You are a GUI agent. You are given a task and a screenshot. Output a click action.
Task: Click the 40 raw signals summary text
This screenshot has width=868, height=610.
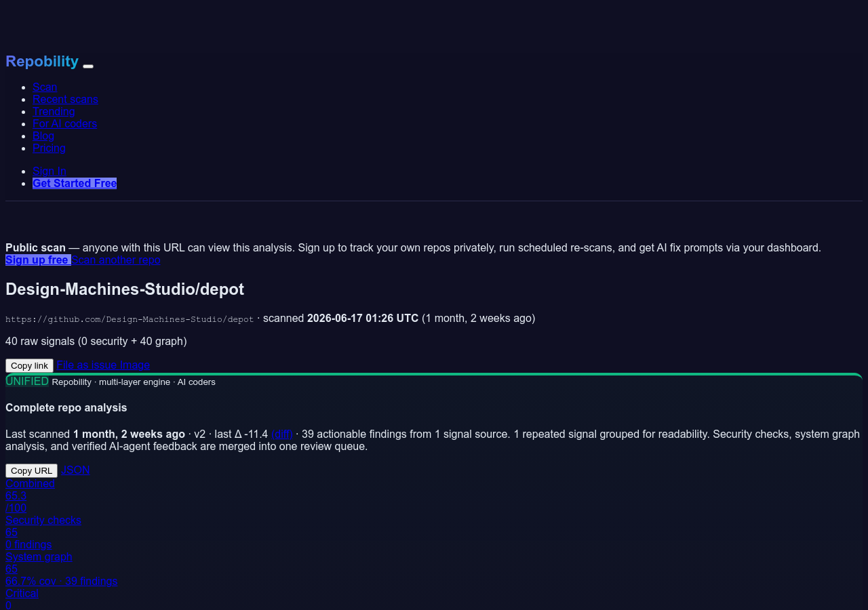96,341
